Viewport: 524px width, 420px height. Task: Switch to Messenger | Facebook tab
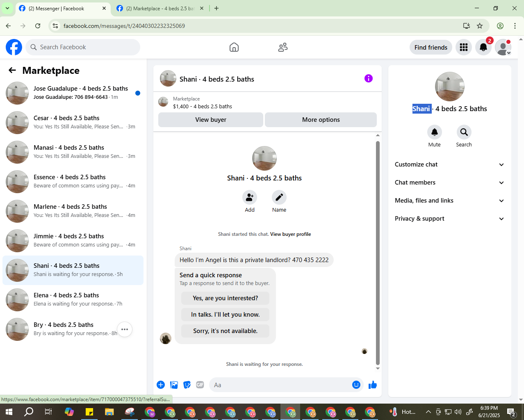tap(63, 8)
